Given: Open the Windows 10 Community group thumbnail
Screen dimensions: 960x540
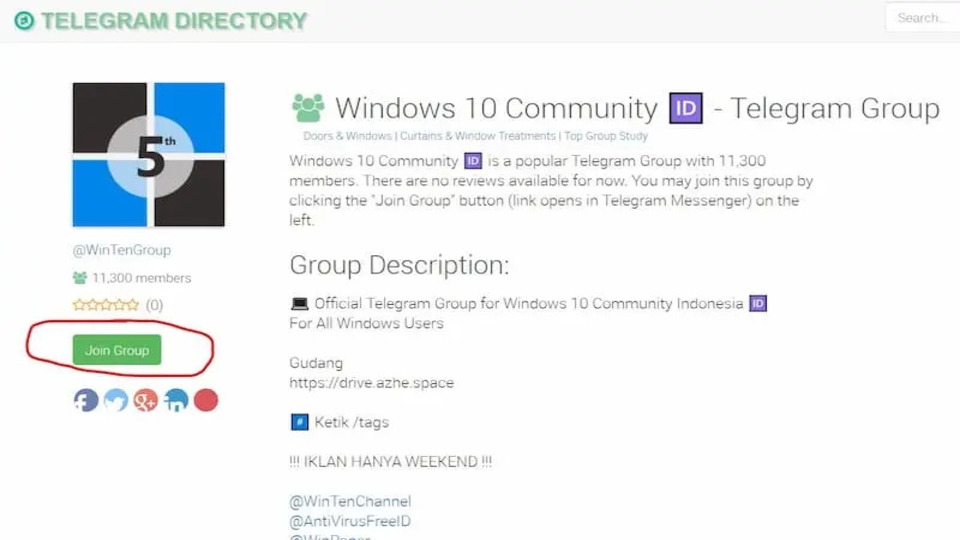Looking at the screenshot, I should [x=149, y=154].
